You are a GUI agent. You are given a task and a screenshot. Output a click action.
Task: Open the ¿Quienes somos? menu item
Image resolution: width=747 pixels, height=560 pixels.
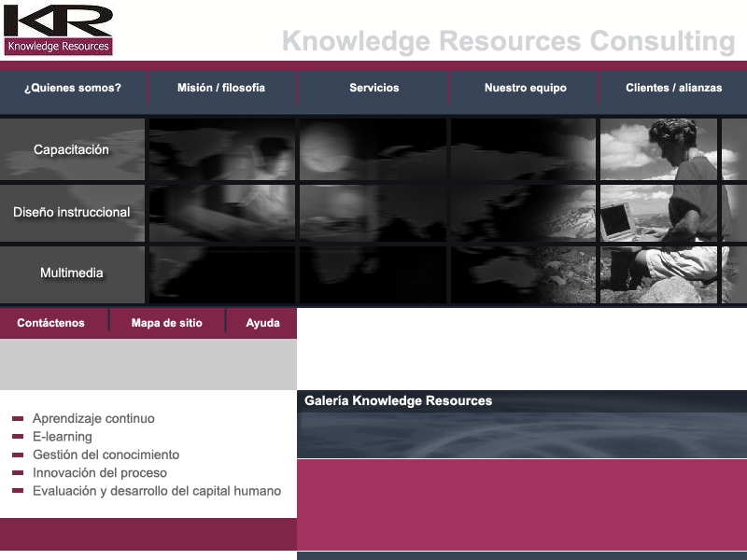73,88
